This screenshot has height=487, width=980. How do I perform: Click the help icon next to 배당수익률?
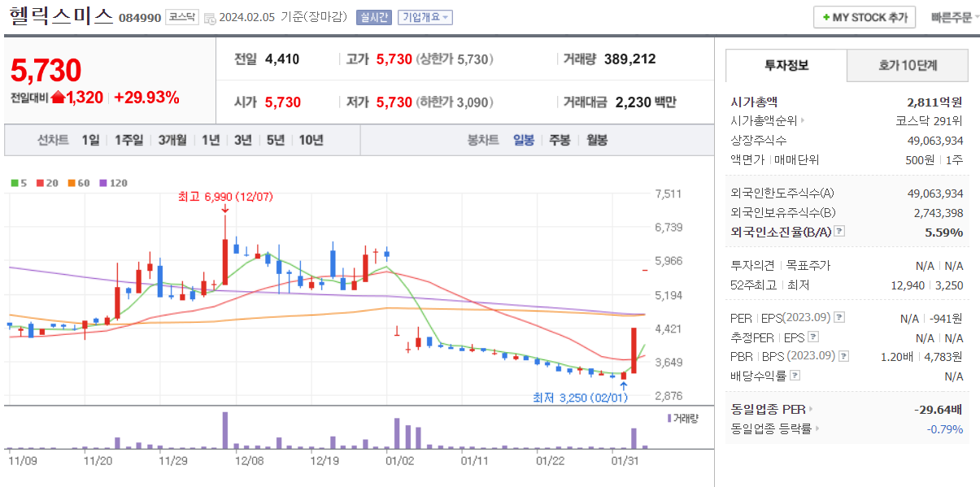(x=795, y=376)
